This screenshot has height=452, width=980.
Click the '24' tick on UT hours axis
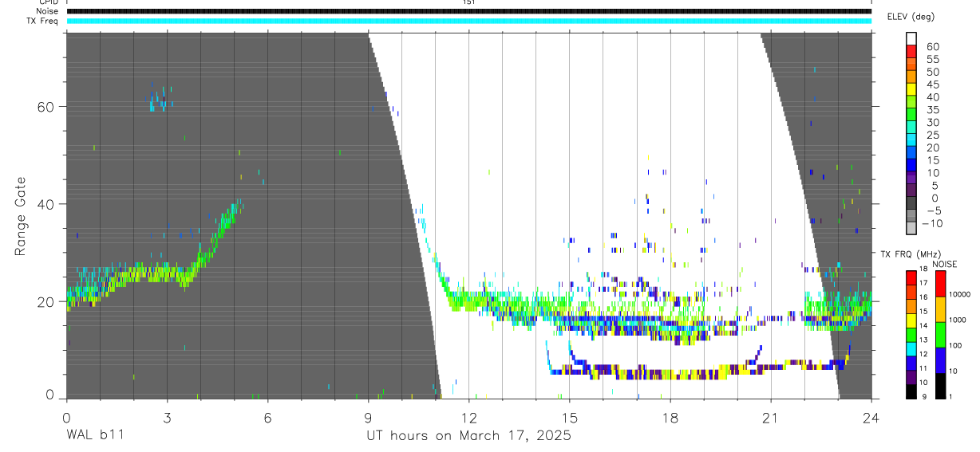coord(871,418)
